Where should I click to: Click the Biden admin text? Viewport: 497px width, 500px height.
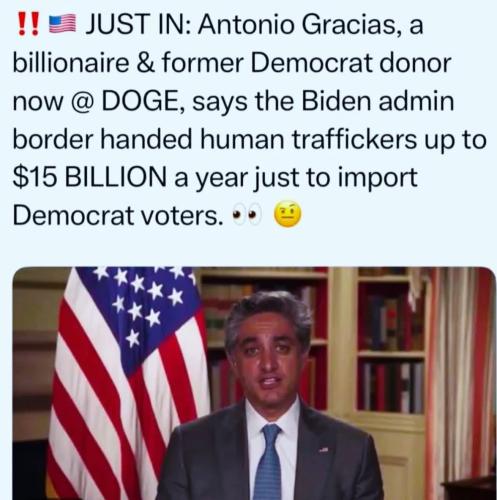[378, 101]
